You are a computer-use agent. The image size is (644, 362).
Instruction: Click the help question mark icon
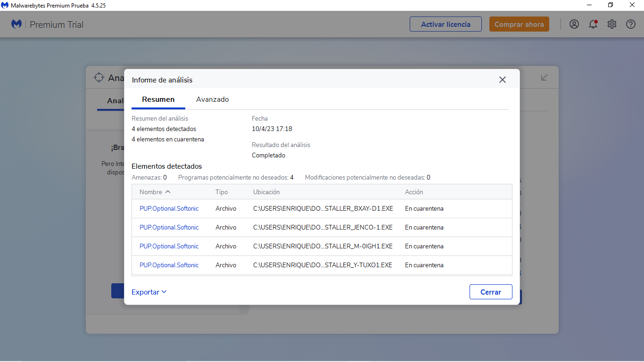631,25
